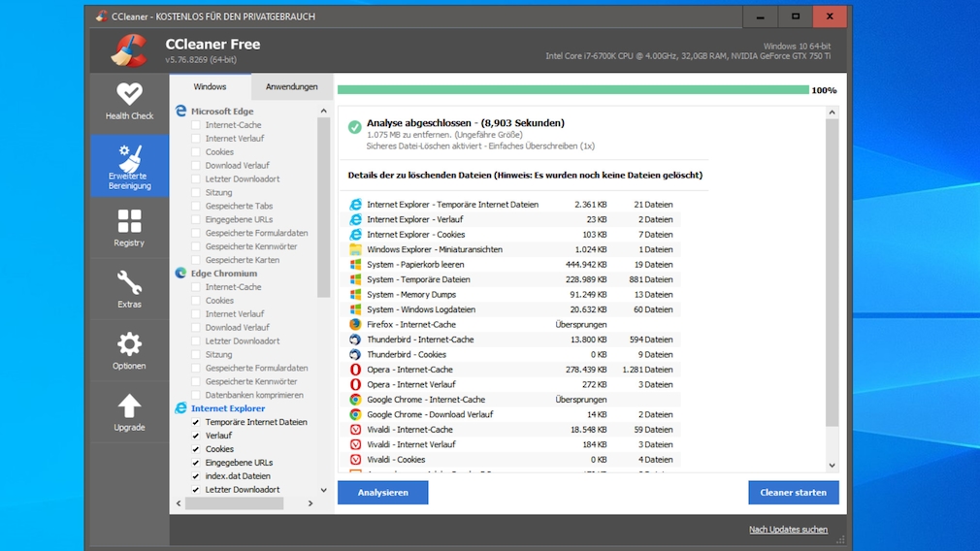
Task: Click the icon of Internet Explorer - Verlauf row
Action: [355, 219]
